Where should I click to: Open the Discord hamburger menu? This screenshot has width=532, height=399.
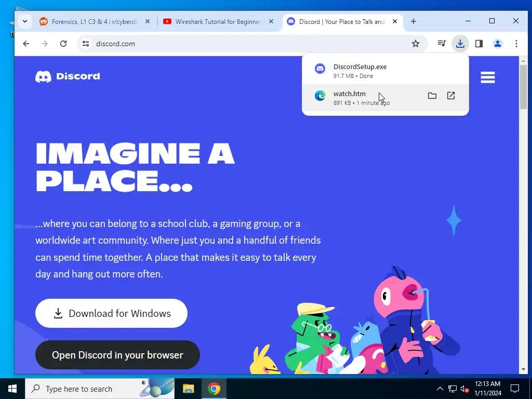[x=487, y=77]
